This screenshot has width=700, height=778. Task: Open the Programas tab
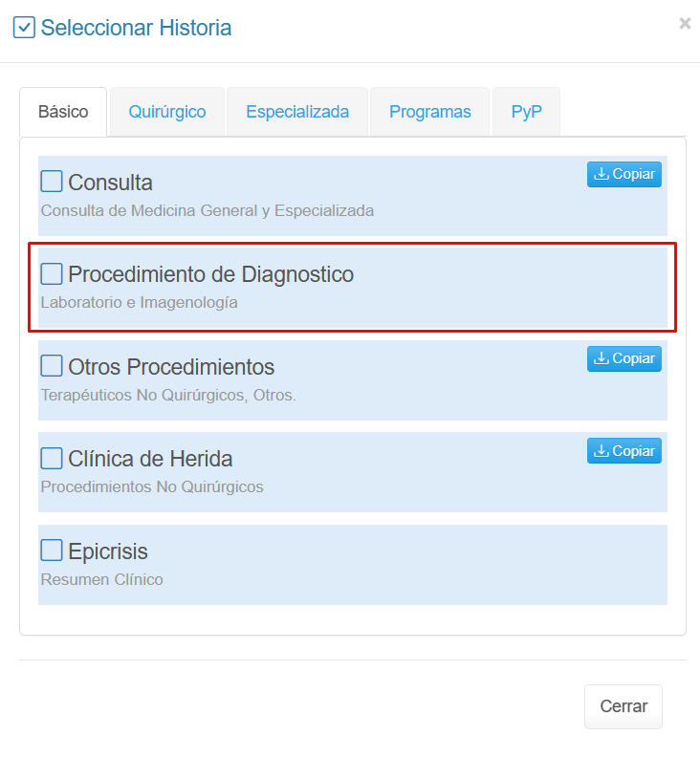pyautogui.click(x=429, y=112)
